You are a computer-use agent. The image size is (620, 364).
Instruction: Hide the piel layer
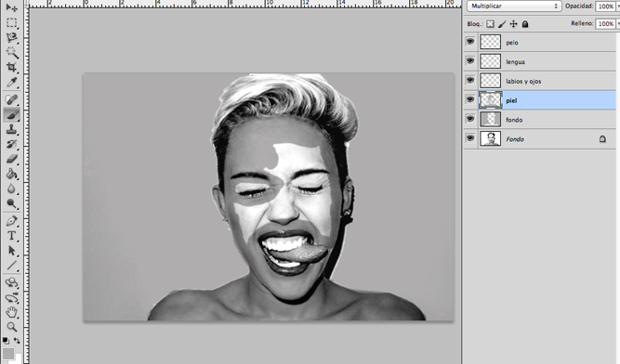tap(469, 99)
